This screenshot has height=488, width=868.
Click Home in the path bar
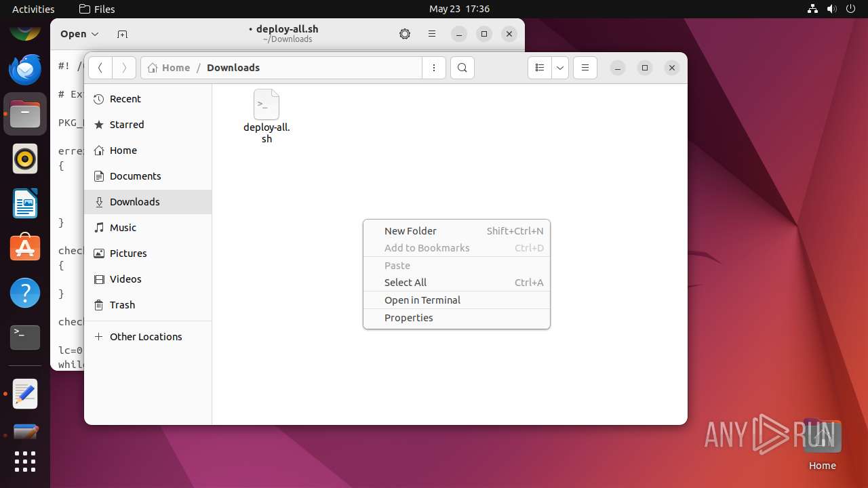click(x=169, y=68)
